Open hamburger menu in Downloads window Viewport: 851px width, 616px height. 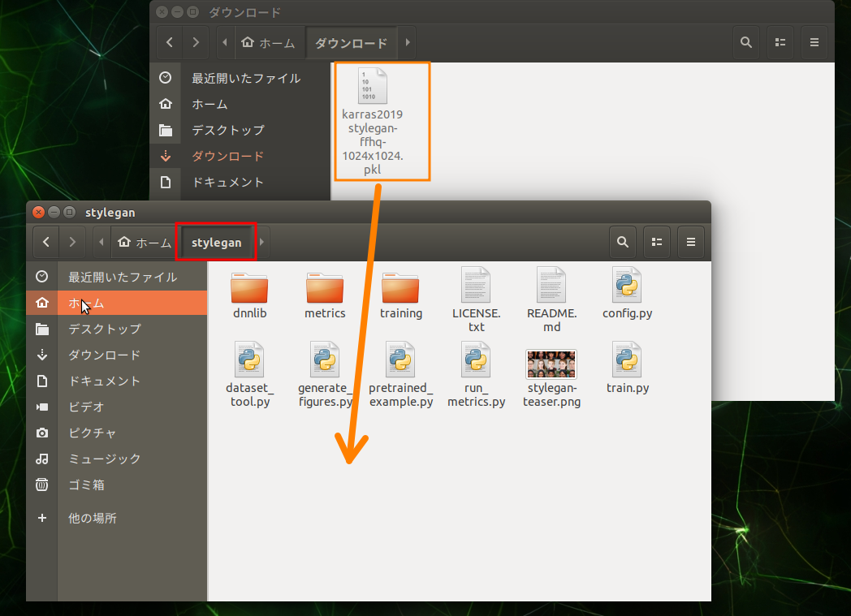click(x=814, y=42)
